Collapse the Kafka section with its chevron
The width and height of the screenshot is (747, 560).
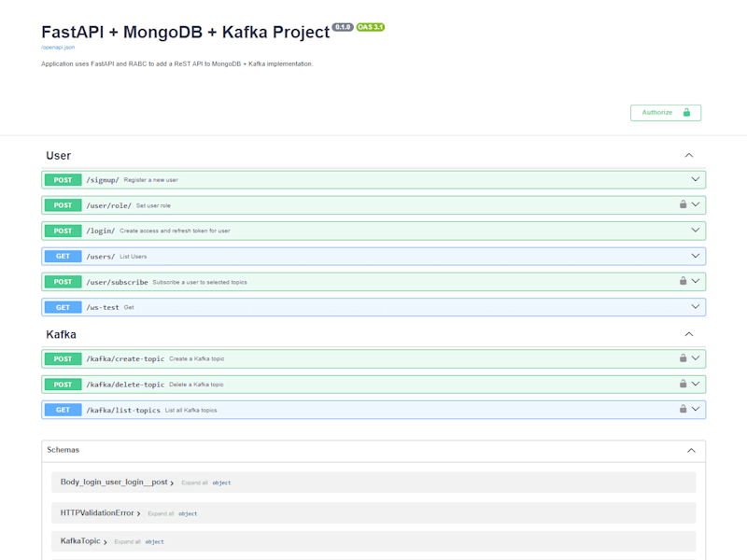point(689,334)
